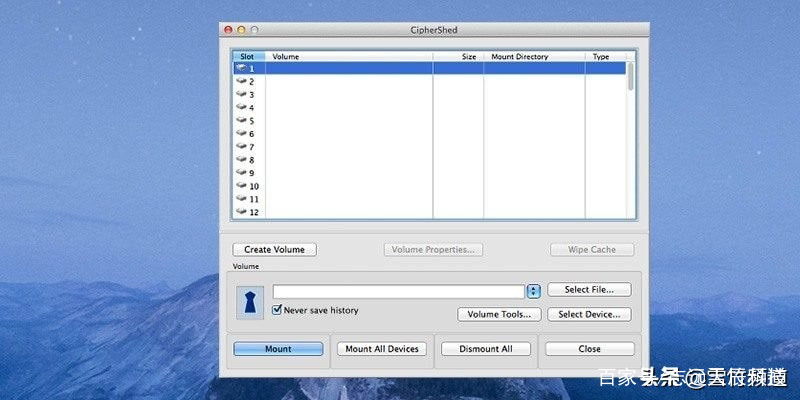Select the slot 6 drive icon
This screenshot has width=800, height=400.
[241, 133]
